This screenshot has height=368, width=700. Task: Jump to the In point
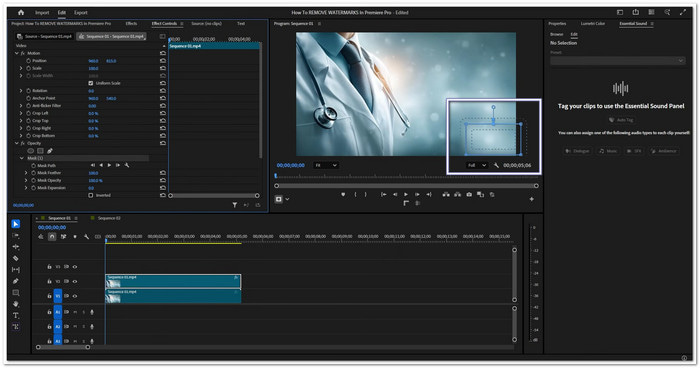(x=383, y=195)
